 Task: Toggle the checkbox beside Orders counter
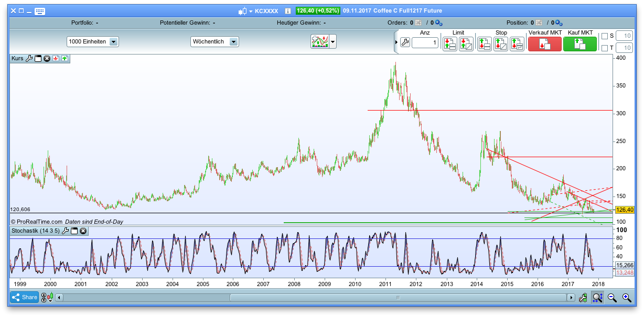(418, 23)
